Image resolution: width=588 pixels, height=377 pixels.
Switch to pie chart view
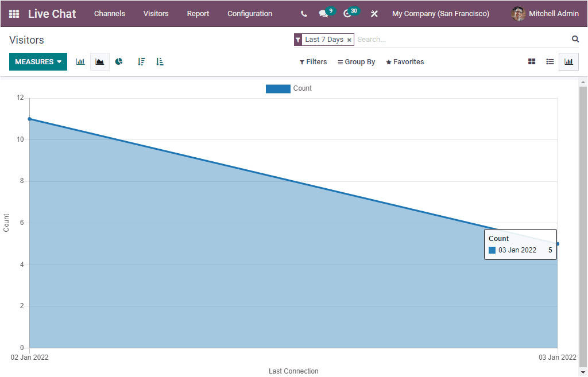point(119,61)
